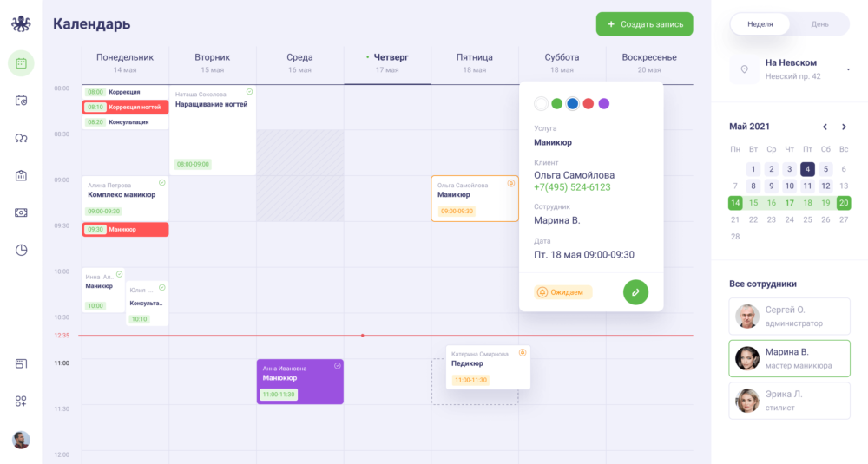
Task: Click status icon on Юлия consultation card
Action: point(162,288)
